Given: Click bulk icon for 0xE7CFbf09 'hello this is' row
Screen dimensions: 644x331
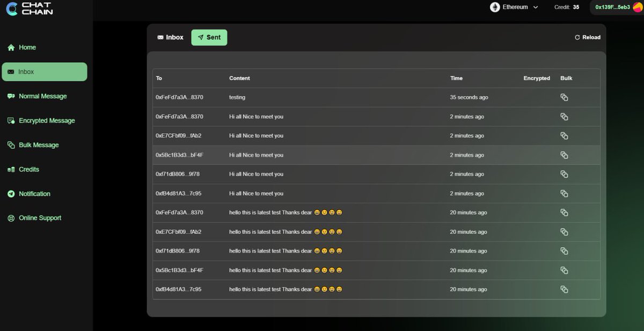Looking at the screenshot, I should (x=564, y=232).
